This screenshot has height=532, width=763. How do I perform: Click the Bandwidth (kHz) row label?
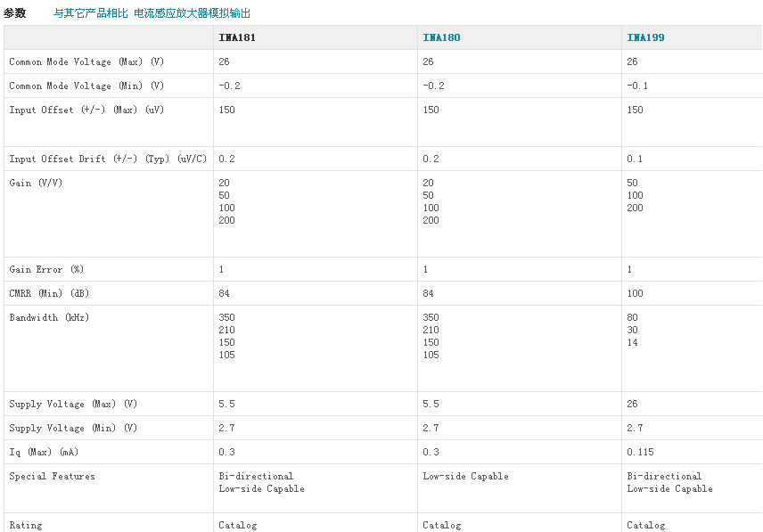click(49, 317)
